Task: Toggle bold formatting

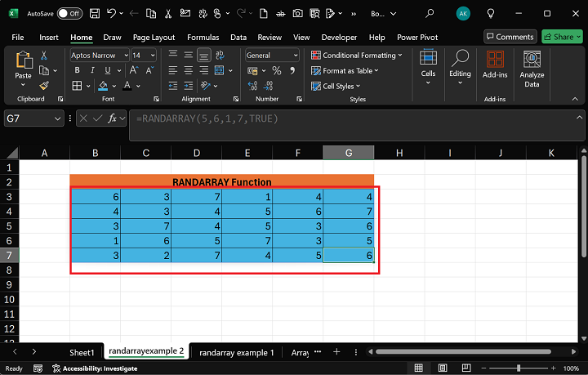Action: tap(77, 70)
